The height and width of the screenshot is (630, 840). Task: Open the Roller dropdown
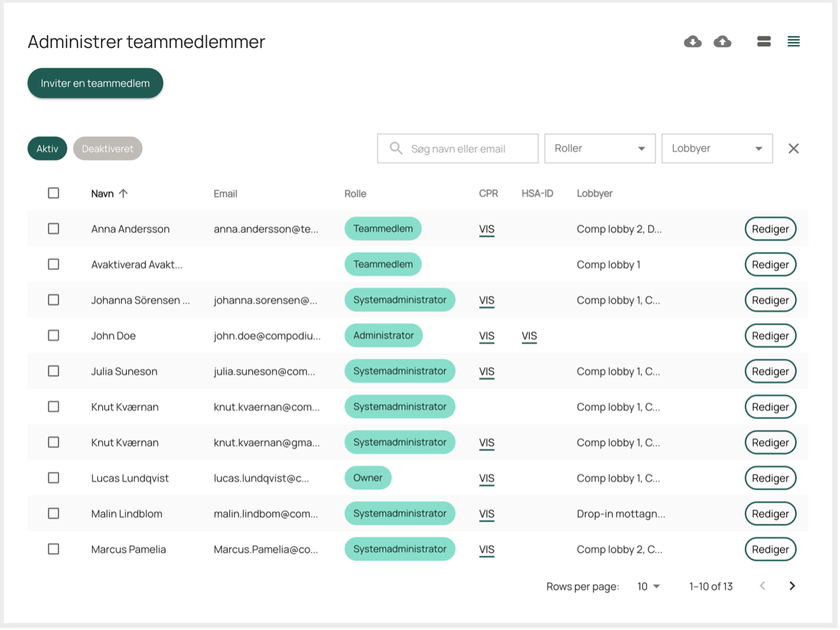pyautogui.click(x=600, y=149)
